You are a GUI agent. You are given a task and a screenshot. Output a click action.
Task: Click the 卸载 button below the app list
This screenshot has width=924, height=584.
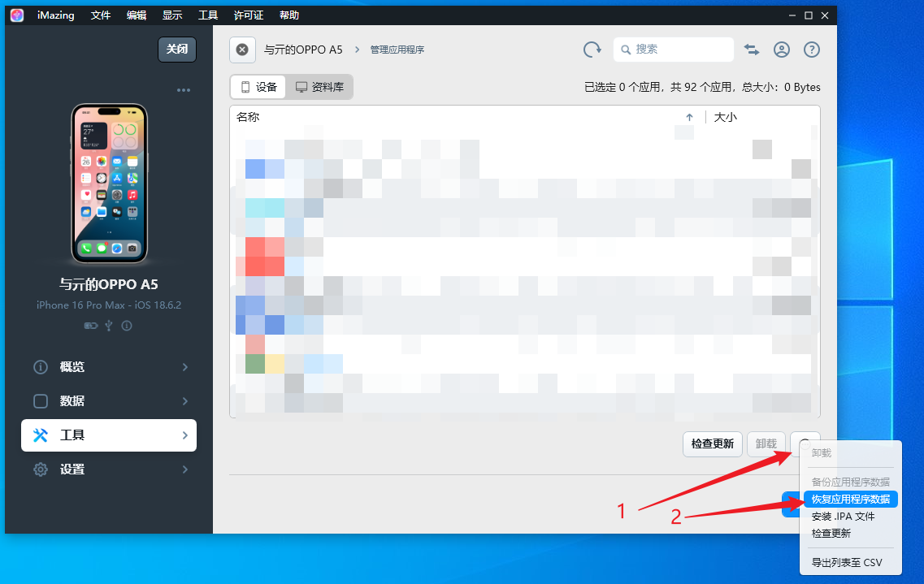pyautogui.click(x=766, y=443)
